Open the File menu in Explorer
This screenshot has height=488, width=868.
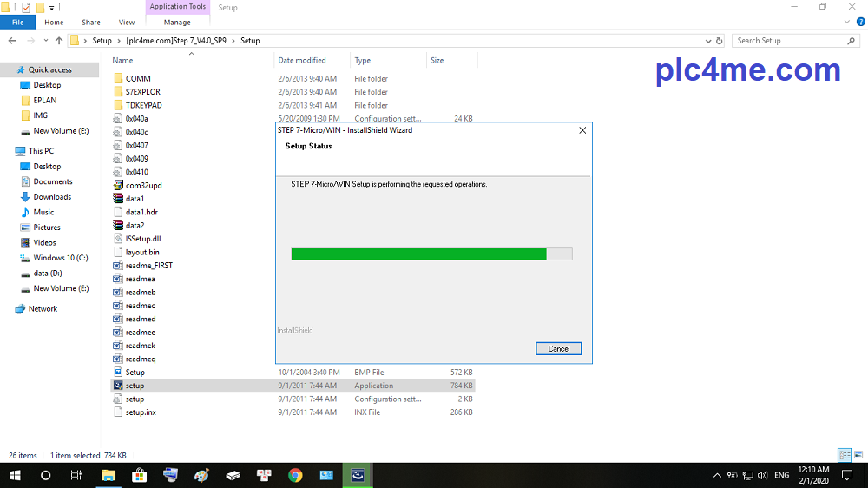(x=17, y=23)
